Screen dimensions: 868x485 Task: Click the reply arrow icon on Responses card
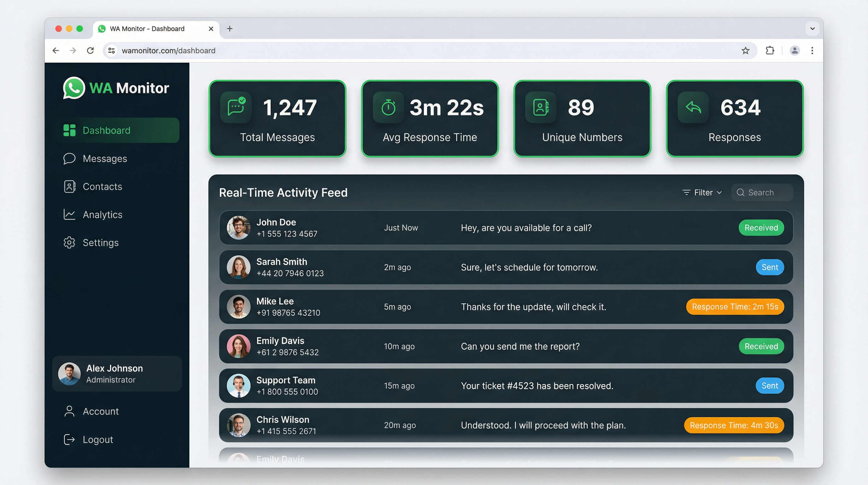693,107
